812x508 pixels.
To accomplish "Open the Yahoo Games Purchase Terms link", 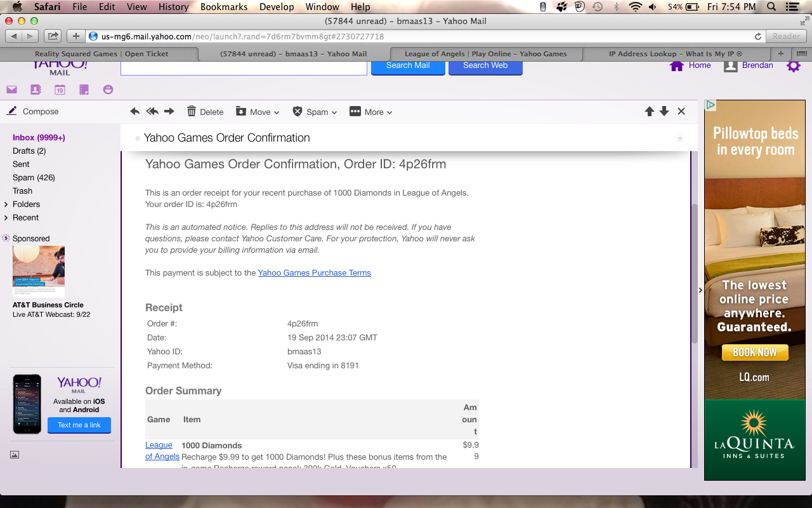I will (x=314, y=273).
